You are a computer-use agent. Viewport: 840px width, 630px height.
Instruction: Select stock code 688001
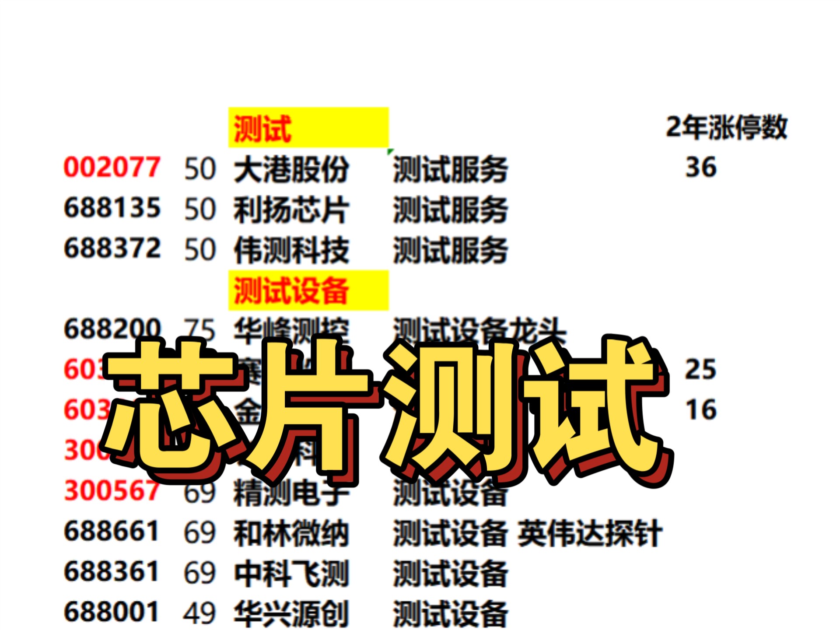pyautogui.click(x=111, y=612)
